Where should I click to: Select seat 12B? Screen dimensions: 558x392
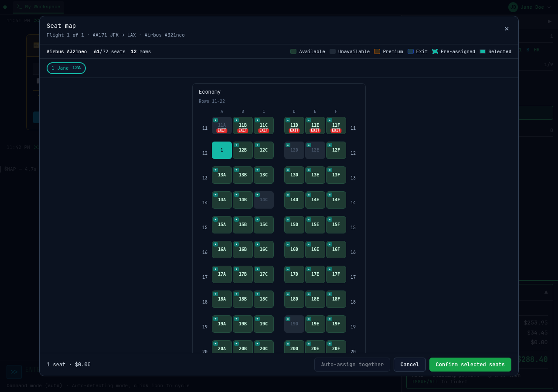tap(243, 150)
